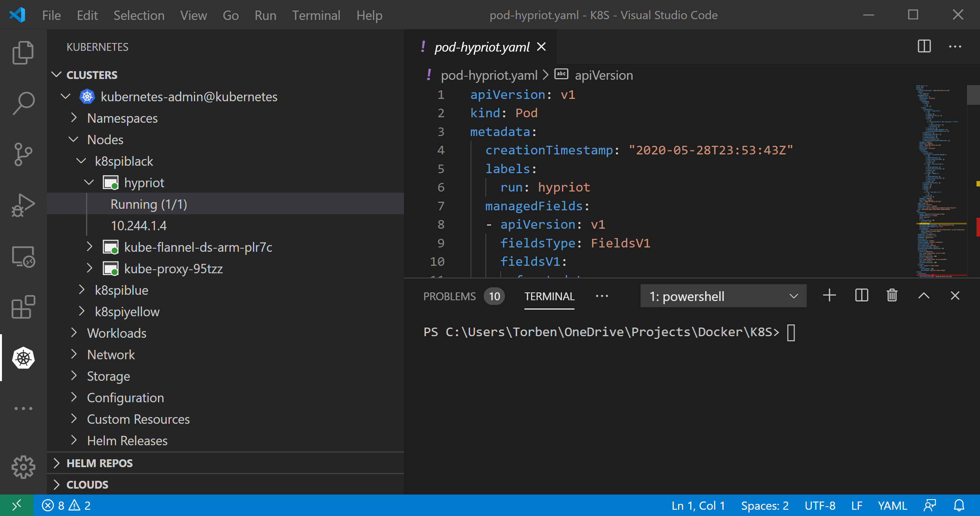Screen dimensions: 980x516
Task: Open the Remote Explorer view
Action: (x=23, y=256)
